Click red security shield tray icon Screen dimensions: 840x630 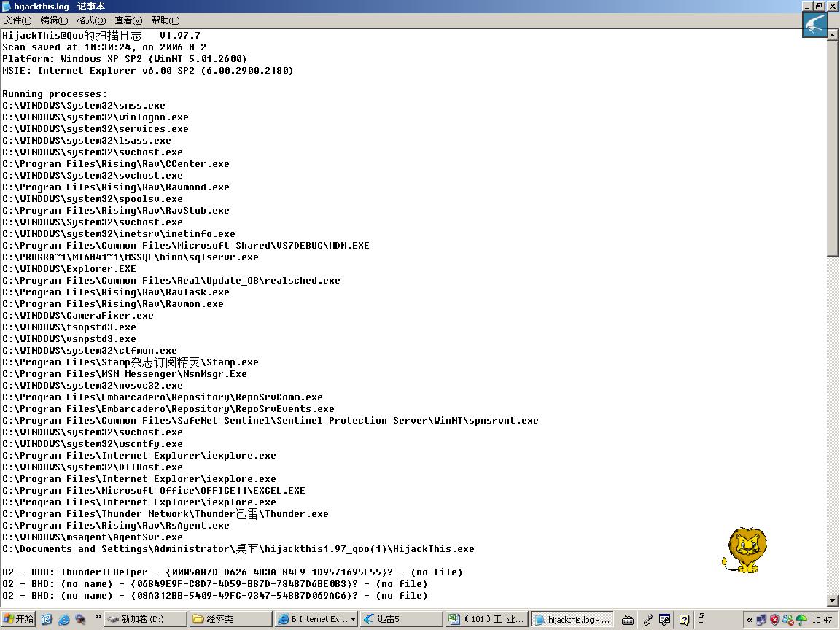coord(774,620)
